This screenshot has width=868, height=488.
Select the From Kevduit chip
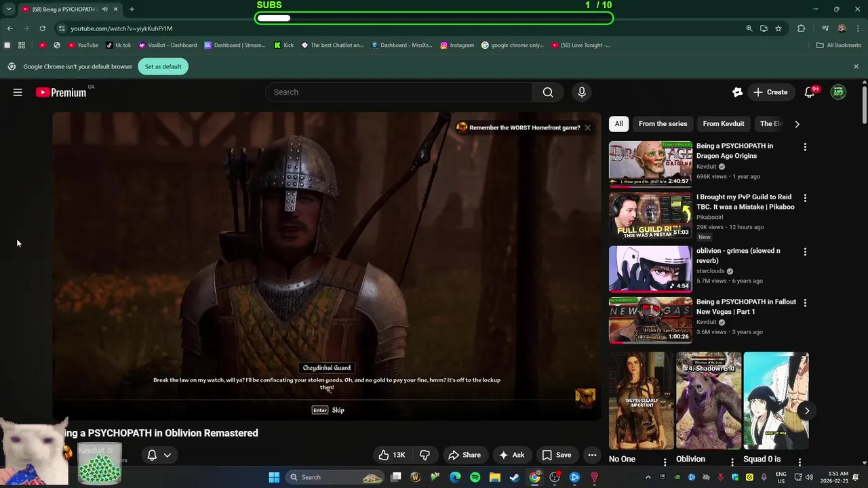click(x=724, y=124)
